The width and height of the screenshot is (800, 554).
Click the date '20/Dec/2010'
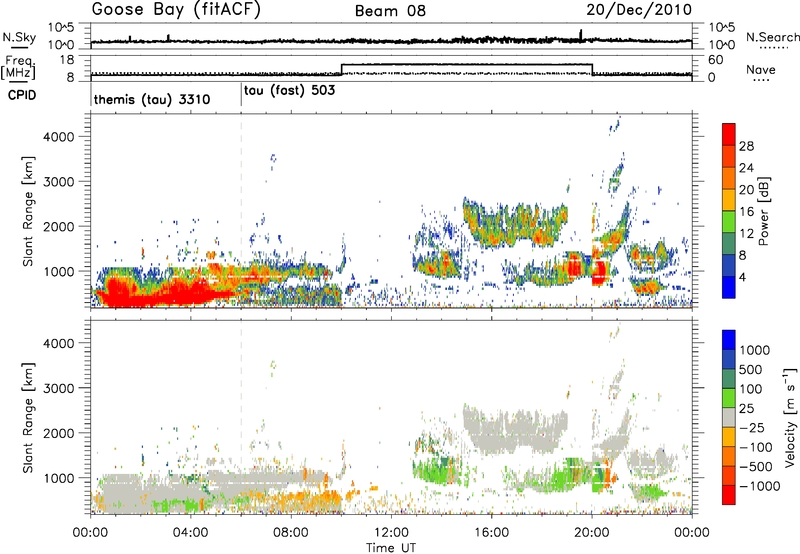click(639, 10)
